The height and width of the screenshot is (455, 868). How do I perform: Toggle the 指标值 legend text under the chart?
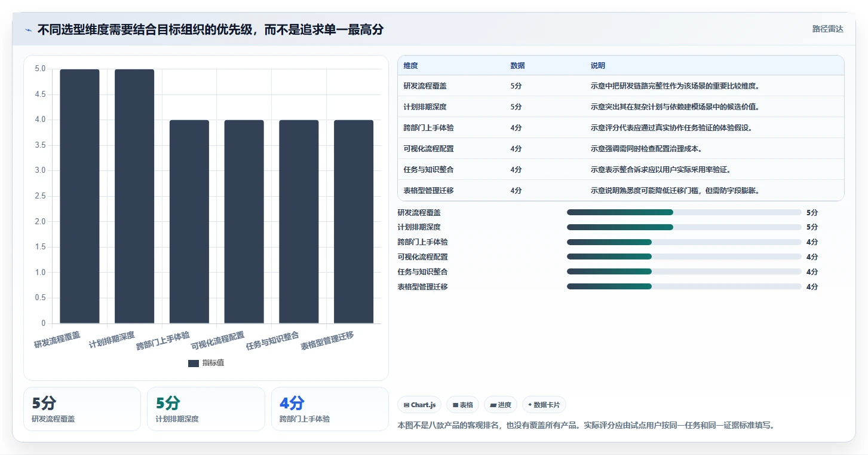tap(213, 363)
